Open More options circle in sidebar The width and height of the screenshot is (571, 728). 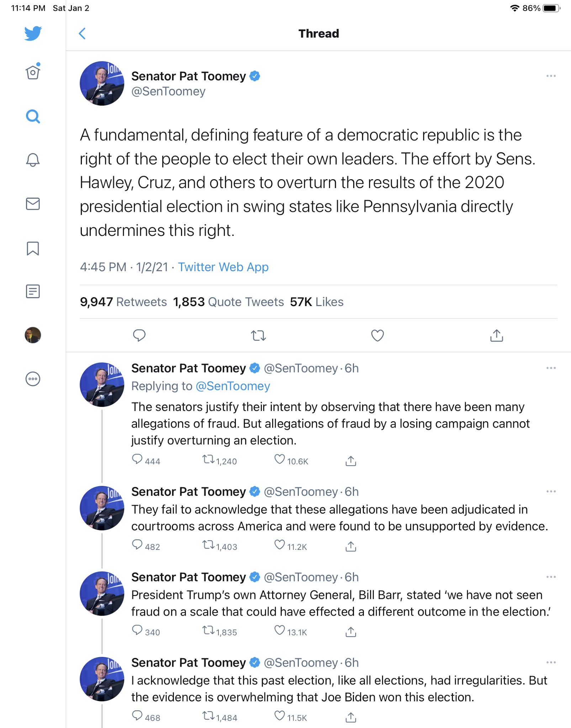pos(33,379)
